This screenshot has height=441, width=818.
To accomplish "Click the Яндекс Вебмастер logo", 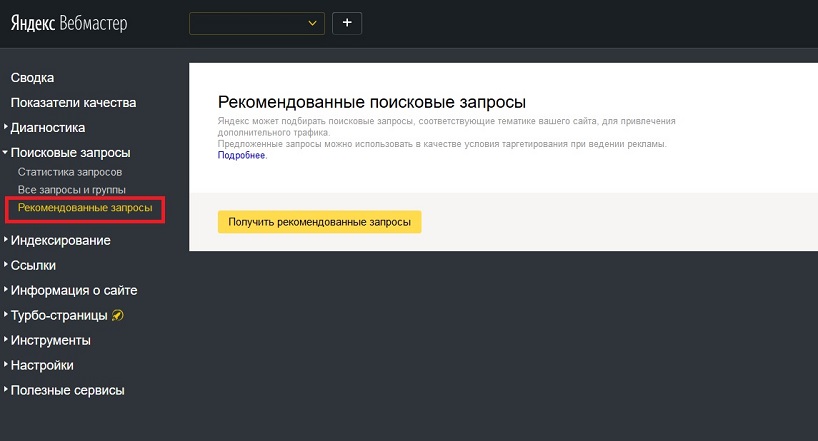I will click(x=69, y=23).
